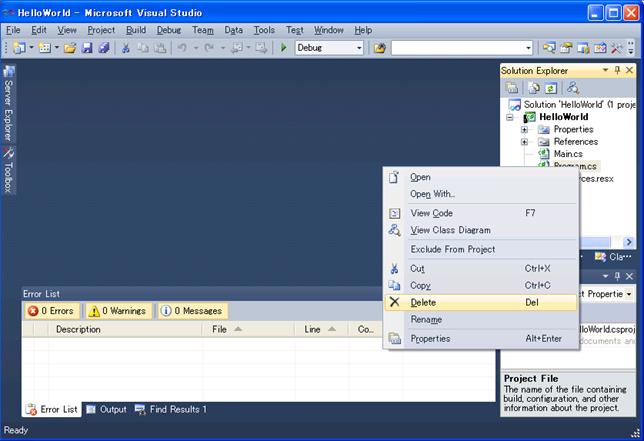Open Toolbox from the hammer-wrench toolbar icon
This screenshot has width=644, height=441.
(617, 48)
